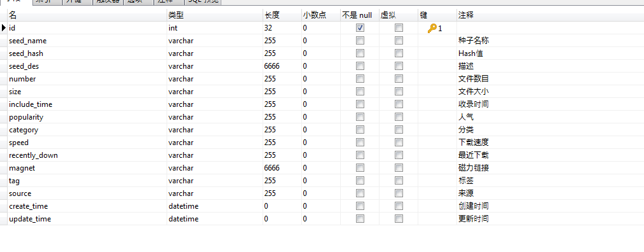Uncheck the not null checkbox for id
This screenshot has height=252, width=644.
(360, 28)
